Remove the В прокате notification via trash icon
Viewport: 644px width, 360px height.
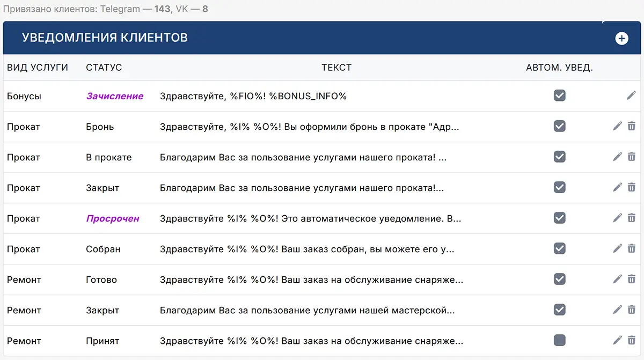pyautogui.click(x=632, y=157)
